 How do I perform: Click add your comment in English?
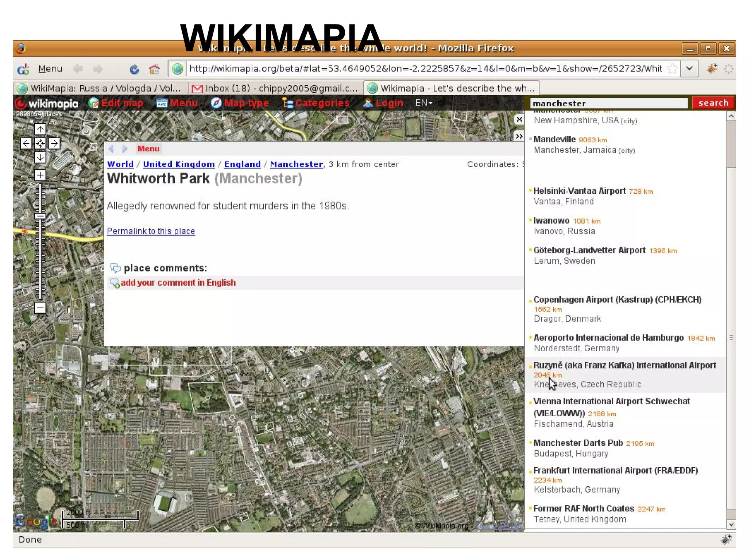(x=178, y=283)
